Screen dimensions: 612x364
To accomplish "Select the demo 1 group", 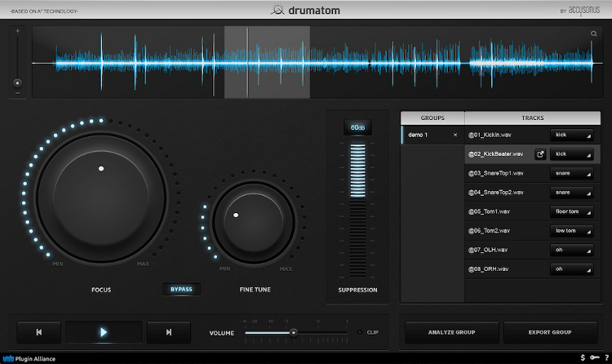I will 432,135.
